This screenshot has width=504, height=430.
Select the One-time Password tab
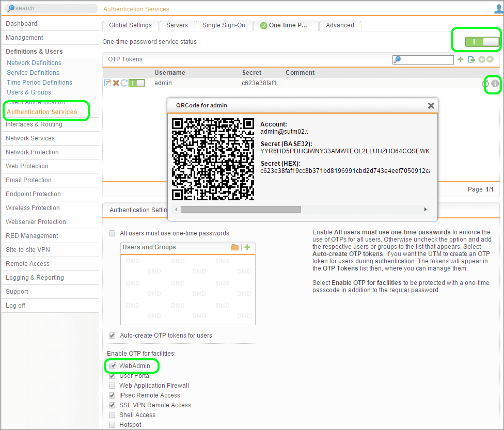click(x=286, y=25)
